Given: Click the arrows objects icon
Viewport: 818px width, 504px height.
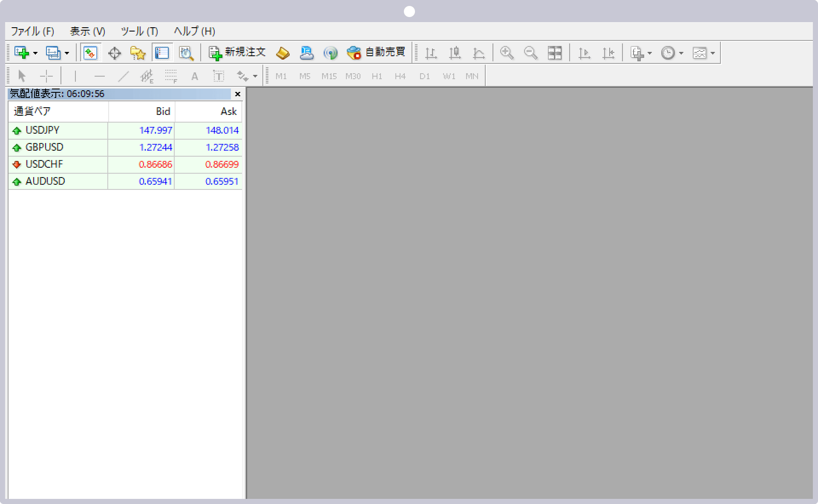Looking at the screenshot, I should pyautogui.click(x=242, y=76).
